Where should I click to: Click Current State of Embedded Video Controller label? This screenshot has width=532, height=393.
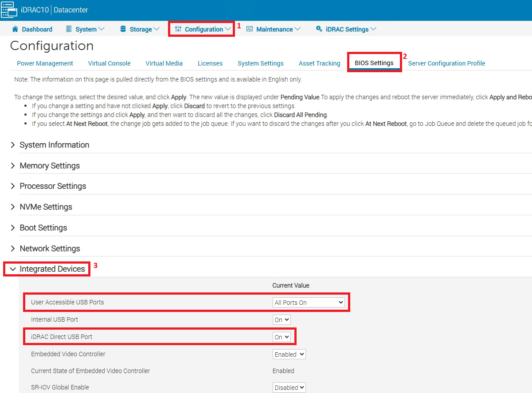click(90, 371)
